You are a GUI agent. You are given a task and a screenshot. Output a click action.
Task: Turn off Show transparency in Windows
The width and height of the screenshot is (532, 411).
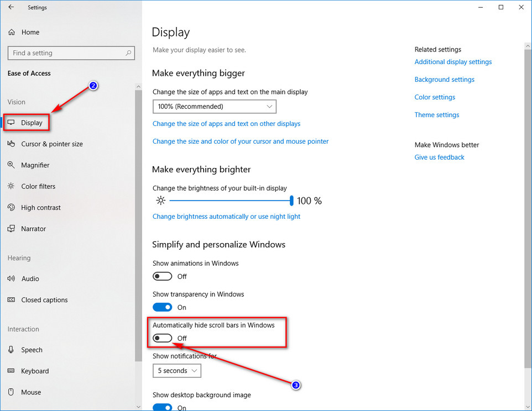pyautogui.click(x=162, y=307)
